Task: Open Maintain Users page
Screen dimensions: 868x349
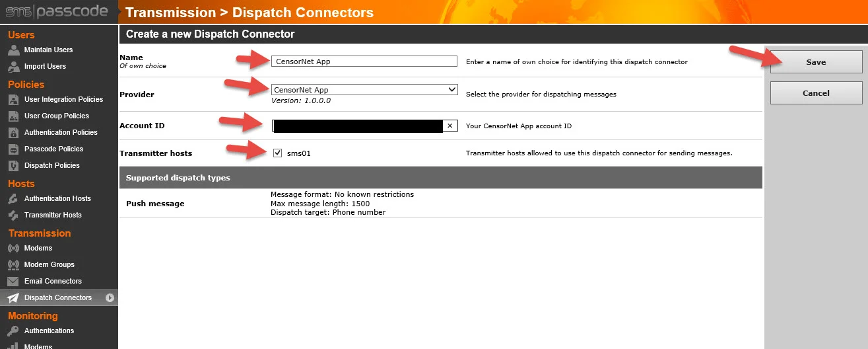Action: [x=48, y=50]
